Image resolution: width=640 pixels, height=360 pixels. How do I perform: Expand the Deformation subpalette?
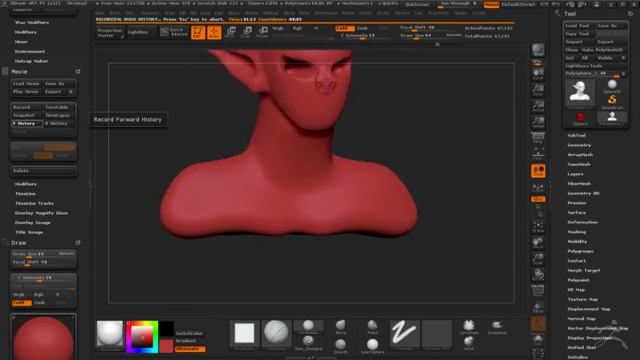[x=582, y=222]
